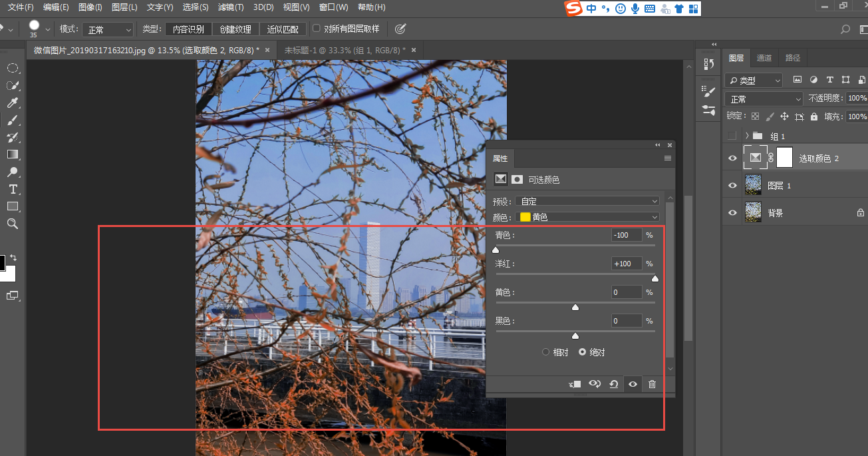This screenshot has width=868, height=456.
Task: Open the 颜色 黄色 dropdown
Action: (588, 217)
